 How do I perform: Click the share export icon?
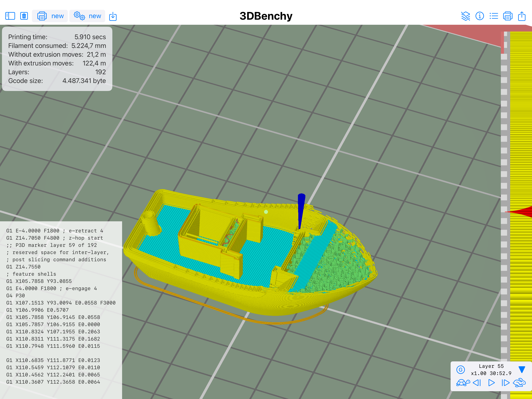[522, 16]
